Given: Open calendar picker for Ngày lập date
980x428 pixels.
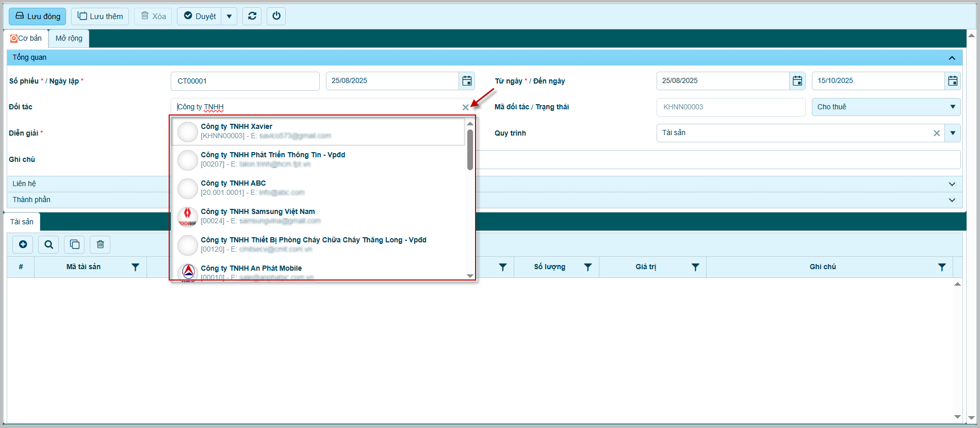Looking at the screenshot, I should pyautogui.click(x=467, y=81).
